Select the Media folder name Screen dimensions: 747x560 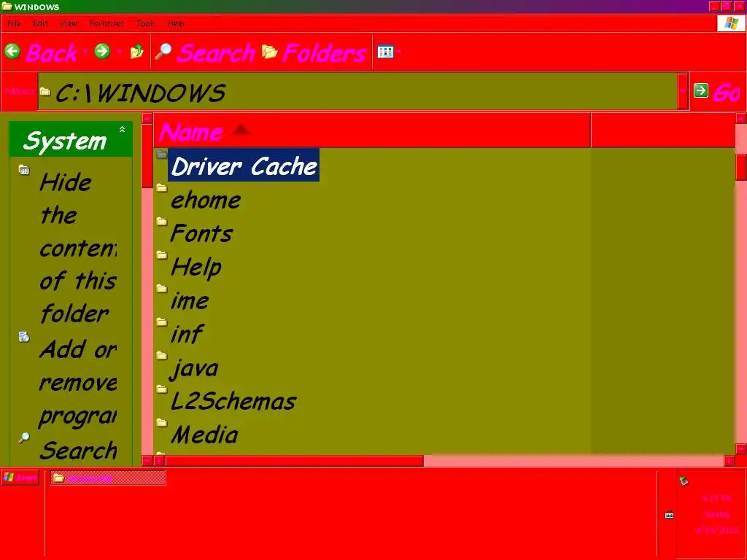[x=204, y=435]
